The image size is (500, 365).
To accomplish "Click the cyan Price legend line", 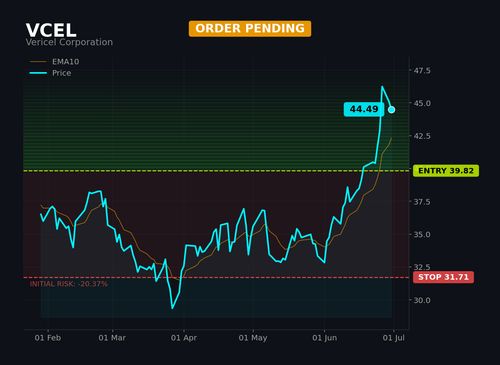I will coord(38,73).
